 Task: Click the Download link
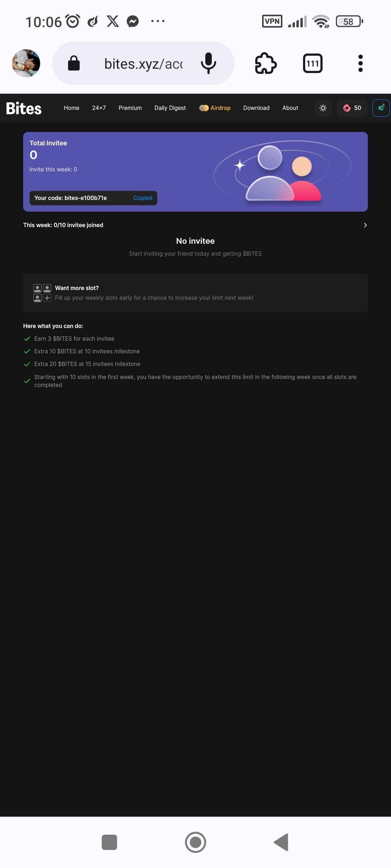[x=256, y=108]
